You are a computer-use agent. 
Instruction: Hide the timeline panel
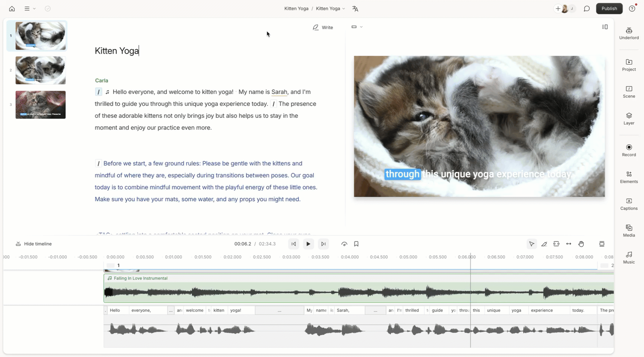click(x=34, y=244)
